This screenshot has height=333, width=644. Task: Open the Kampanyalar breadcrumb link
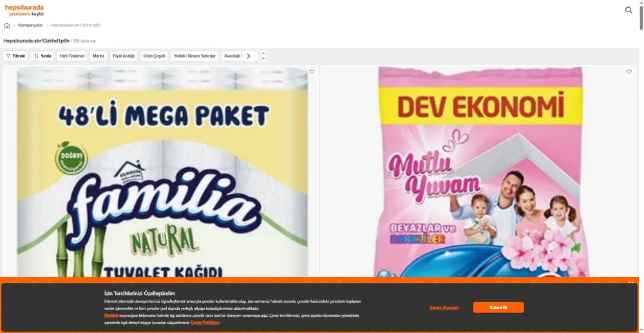(x=30, y=26)
